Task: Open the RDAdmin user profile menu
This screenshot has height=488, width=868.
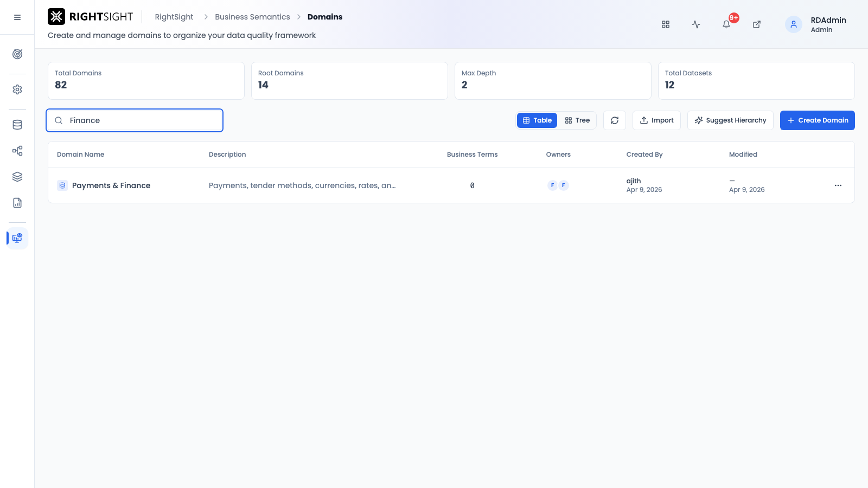Action: 816,24
